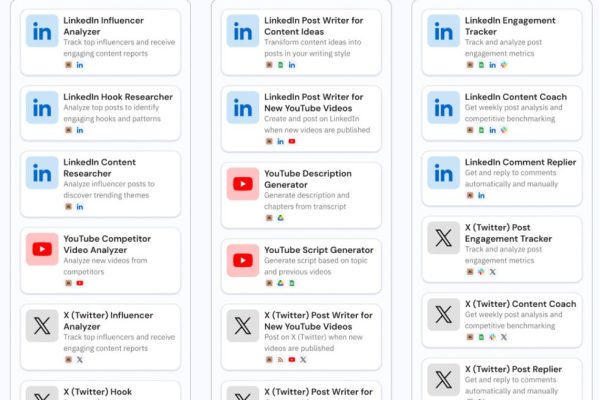
Task: Open the LinkedIn Content Researcher title
Action: click(99, 168)
